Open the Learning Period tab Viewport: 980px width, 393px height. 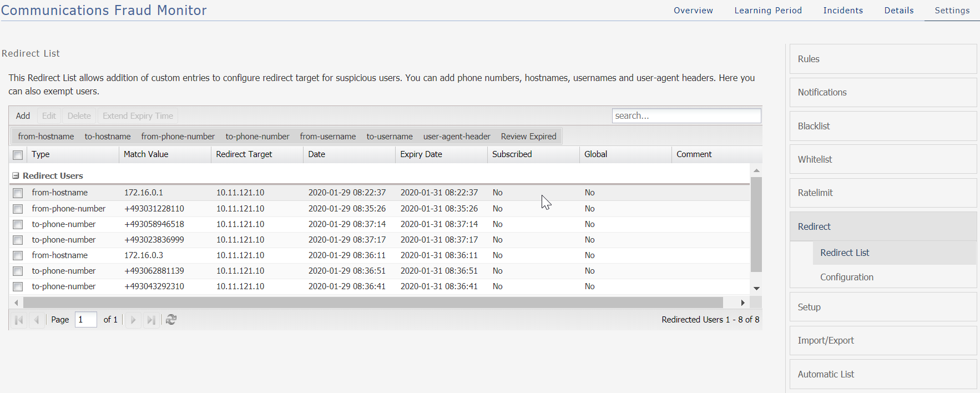(768, 11)
